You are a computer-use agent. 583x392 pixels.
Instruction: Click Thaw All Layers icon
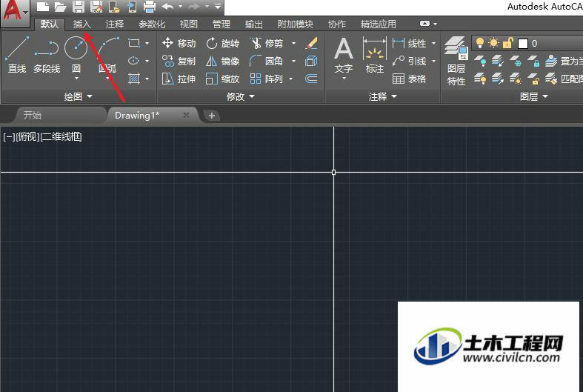coord(516,79)
